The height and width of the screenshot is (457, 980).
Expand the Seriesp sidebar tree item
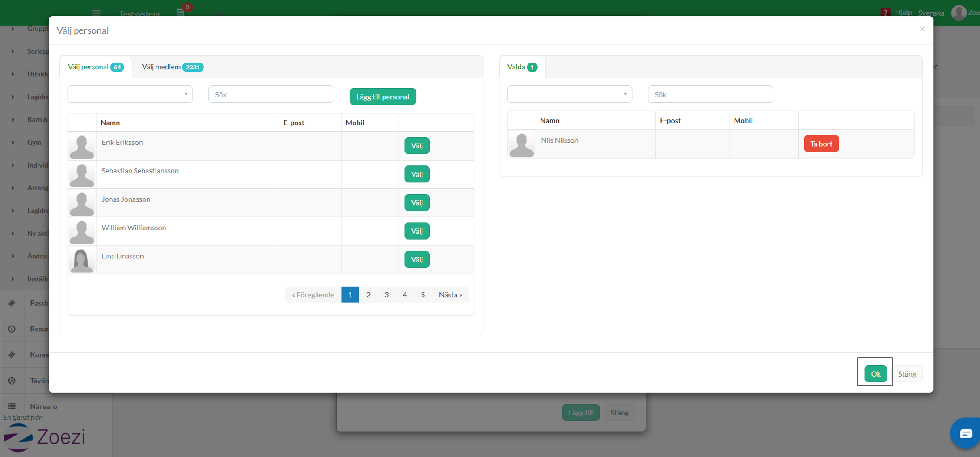click(13, 51)
